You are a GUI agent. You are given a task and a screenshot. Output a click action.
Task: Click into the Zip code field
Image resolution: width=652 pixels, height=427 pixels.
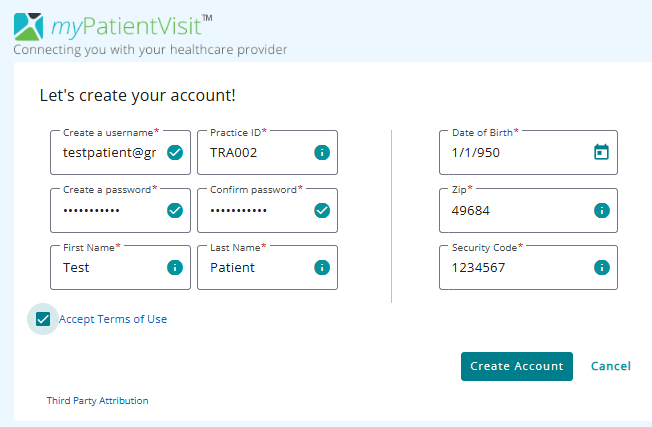pos(528,210)
